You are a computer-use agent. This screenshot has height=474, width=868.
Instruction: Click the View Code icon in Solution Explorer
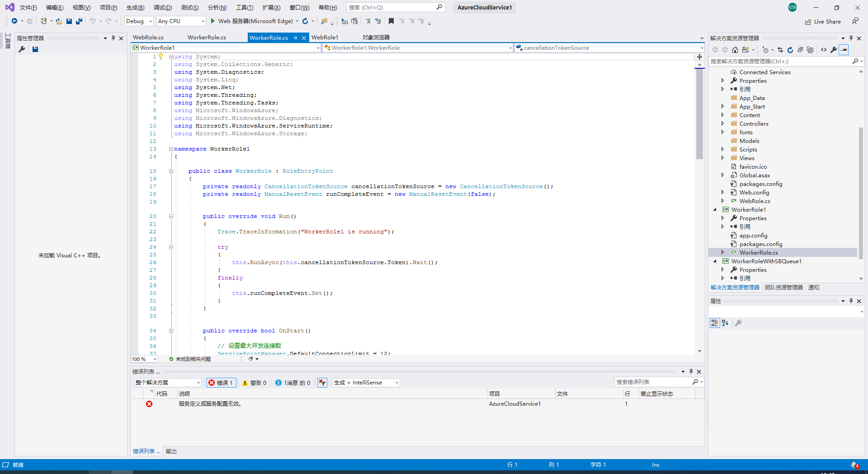[x=824, y=50]
